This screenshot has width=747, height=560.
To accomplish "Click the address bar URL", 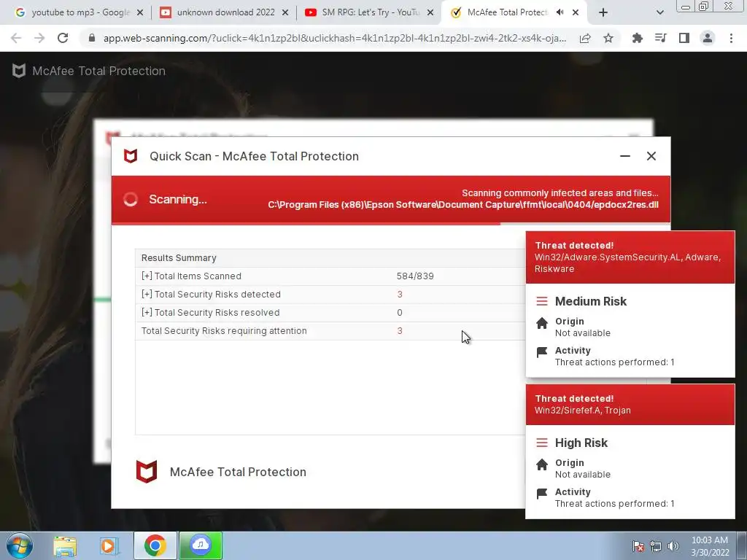I will (334, 38).
